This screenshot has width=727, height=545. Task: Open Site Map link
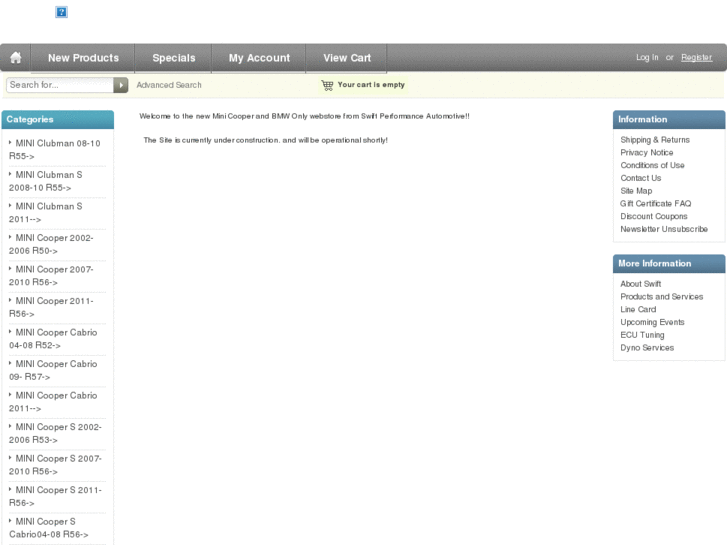(636, 191)
